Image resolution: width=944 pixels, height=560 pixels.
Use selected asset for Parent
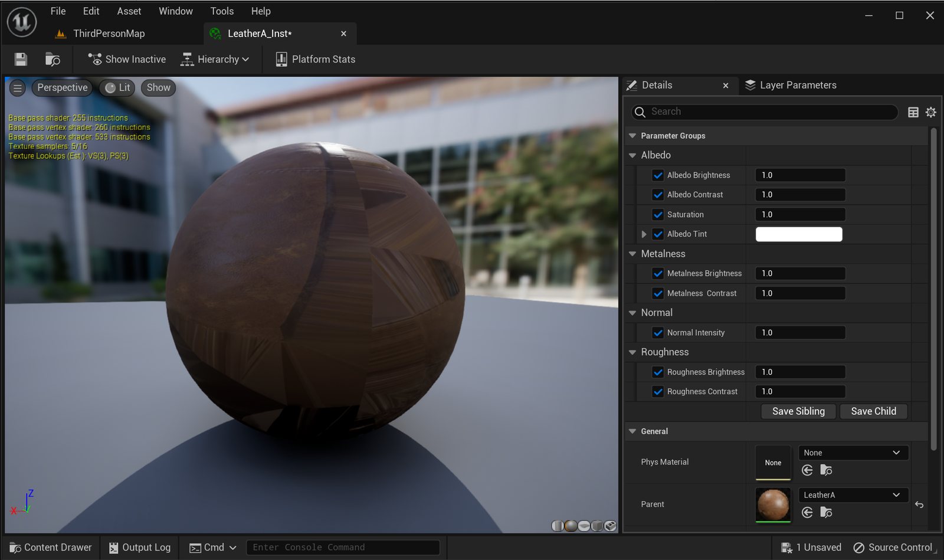[x=807, y=513]
